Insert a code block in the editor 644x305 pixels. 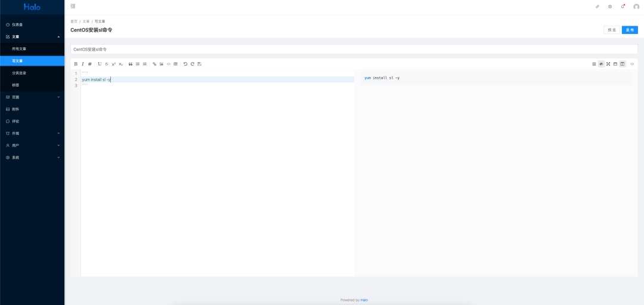tap(168, 64)
